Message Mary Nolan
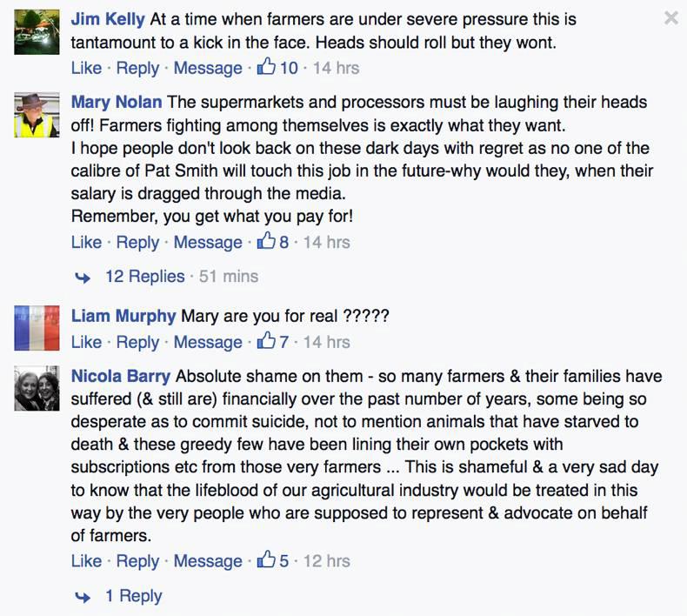 click(x=208, y=242)
